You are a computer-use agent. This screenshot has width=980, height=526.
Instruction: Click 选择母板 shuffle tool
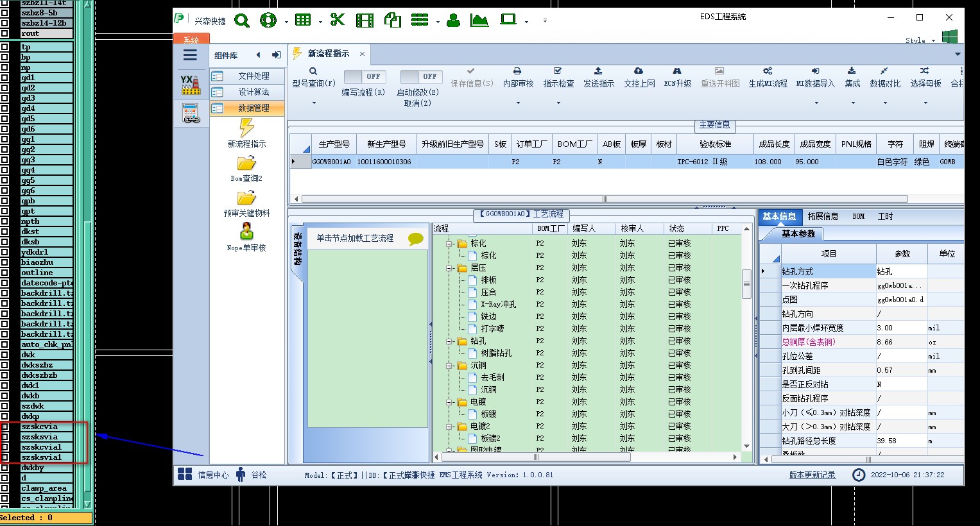coord(925,78)
